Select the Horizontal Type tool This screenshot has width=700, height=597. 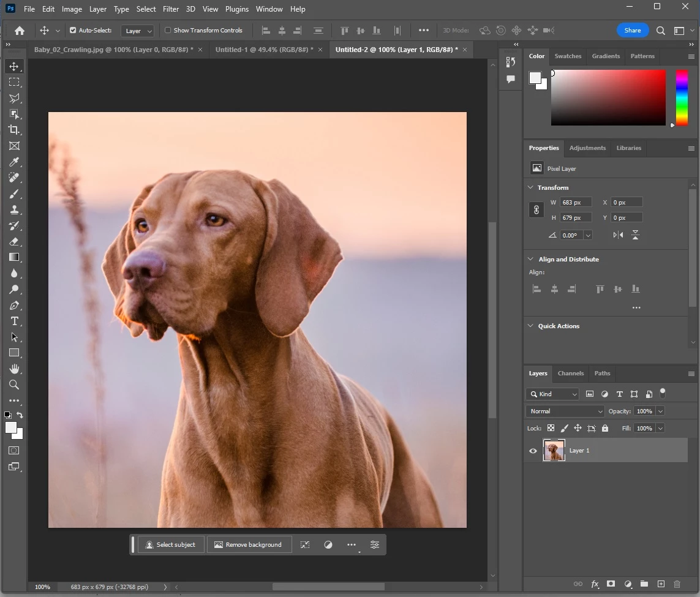14,321
